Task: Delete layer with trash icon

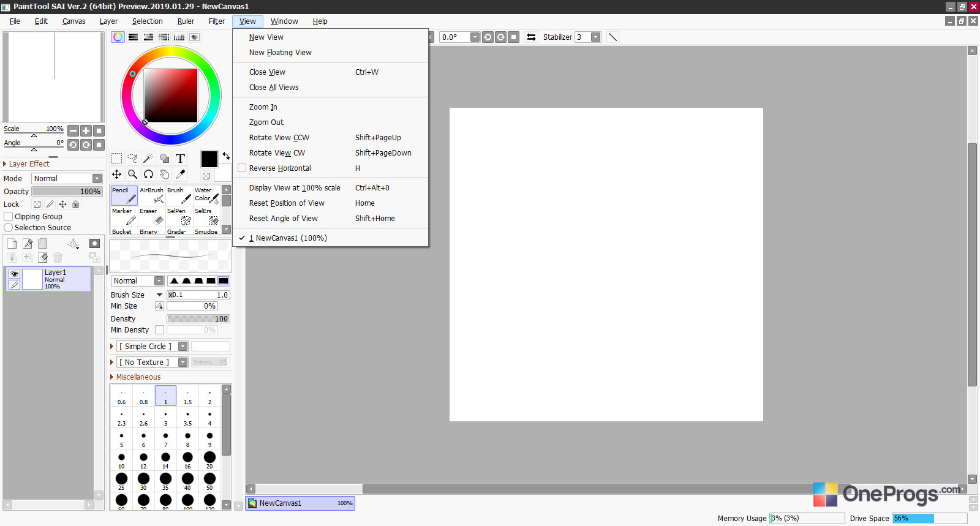Action: point(58,258)
